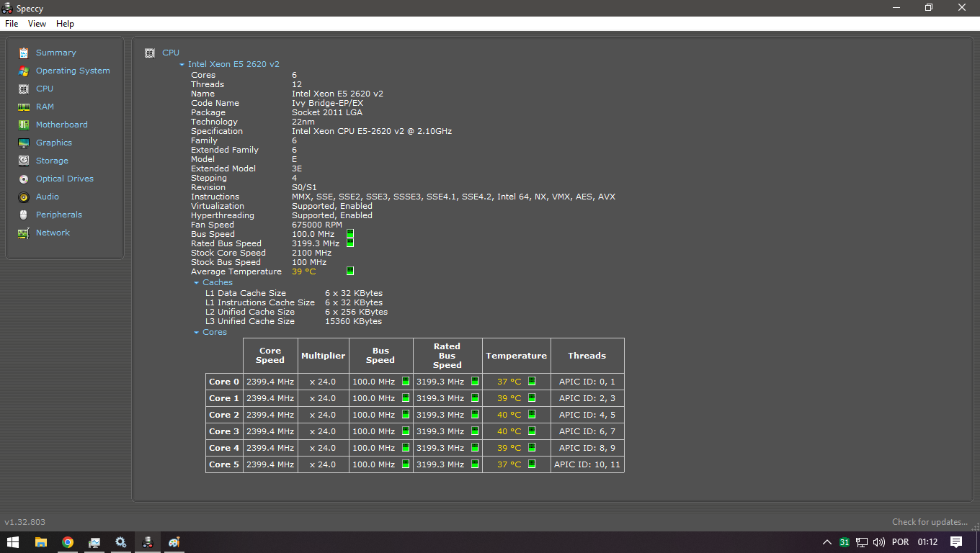Select the Storage drive icon
The height and width of the screenshot is (553, 980).
[24, 161]
